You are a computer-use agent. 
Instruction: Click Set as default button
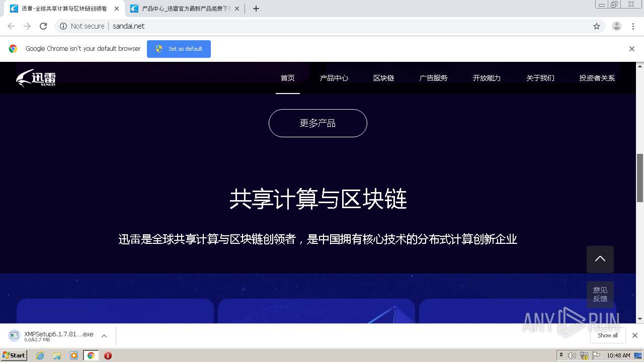coord(179,49)
